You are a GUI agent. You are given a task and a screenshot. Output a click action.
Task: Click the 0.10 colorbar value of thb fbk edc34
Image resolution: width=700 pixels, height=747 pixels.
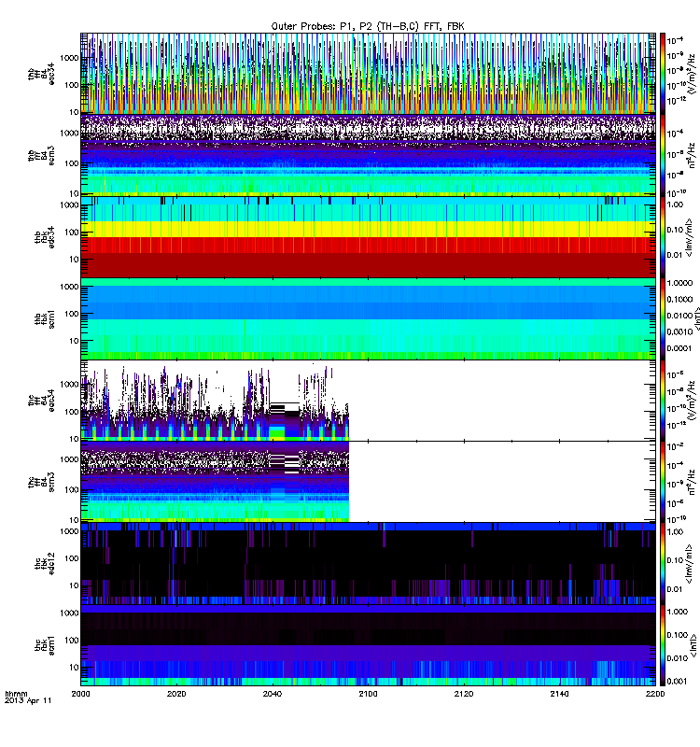(675, 230)
